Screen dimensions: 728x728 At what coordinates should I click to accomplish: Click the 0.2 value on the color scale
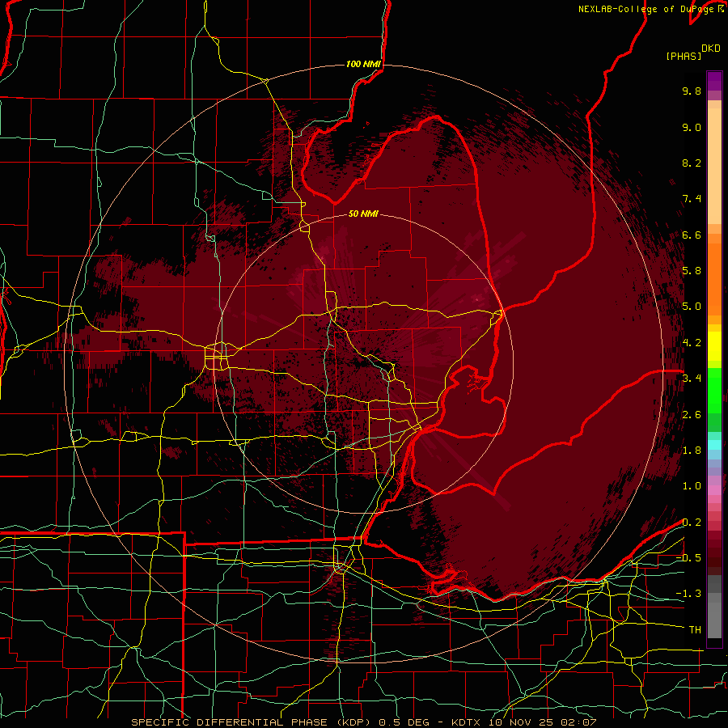tap(692, 523)
